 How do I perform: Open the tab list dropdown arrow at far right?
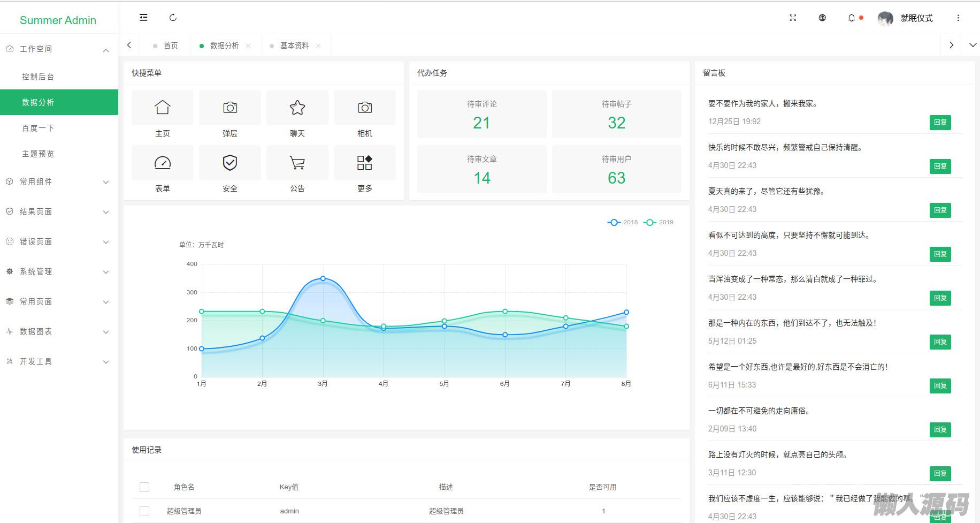tap(973, 46)
